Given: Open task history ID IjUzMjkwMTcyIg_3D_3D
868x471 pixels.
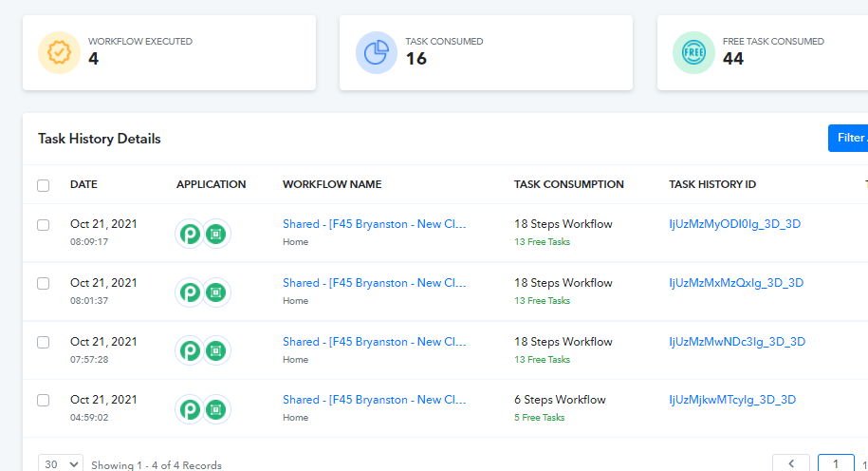Looking at the screenshot, I should tap(732, 400).
